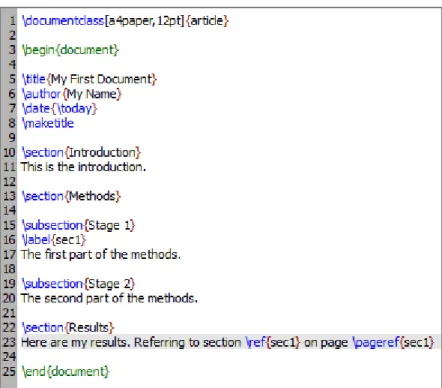Click the \documentclass command on line 1
Viewport: 442px width, 388px height.
(63, 21)
